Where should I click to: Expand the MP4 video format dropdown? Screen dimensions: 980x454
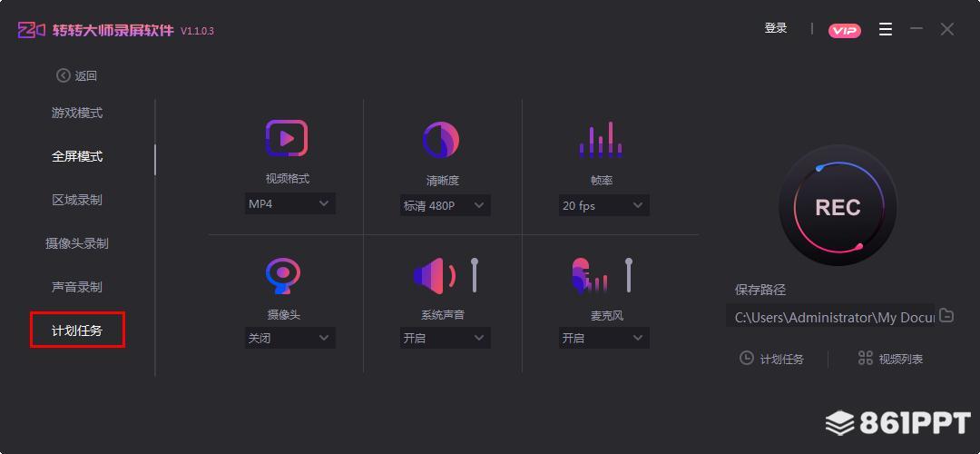click(289, 204)
